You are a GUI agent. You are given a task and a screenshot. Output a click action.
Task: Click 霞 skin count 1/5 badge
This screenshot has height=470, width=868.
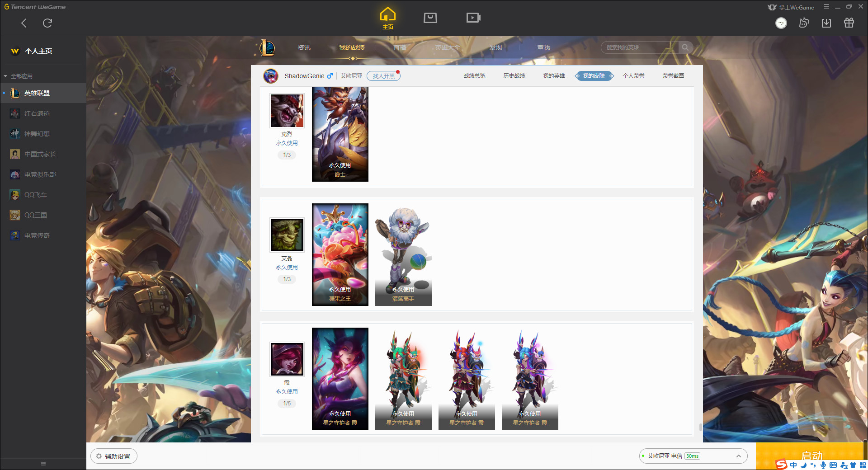pos(287,404)
